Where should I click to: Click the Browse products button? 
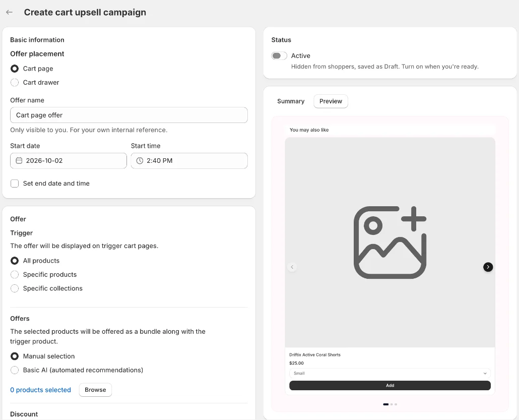pyautogui.click(x=95, y=390)
